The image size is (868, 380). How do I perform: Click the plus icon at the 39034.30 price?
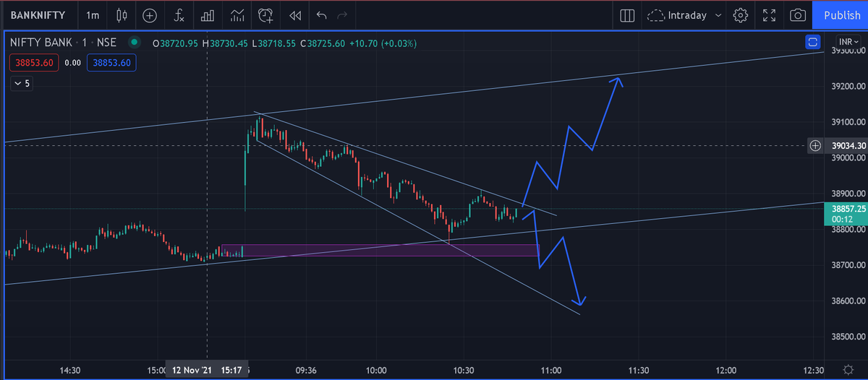pos(815,145)
